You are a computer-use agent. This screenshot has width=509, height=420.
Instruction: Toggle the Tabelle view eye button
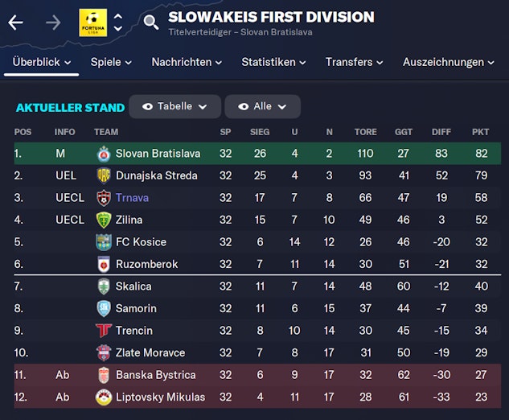click(174, 106)
